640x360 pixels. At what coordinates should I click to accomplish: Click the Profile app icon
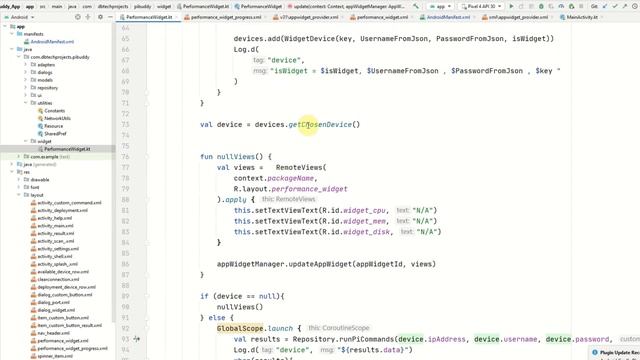(x=561, y=7)
